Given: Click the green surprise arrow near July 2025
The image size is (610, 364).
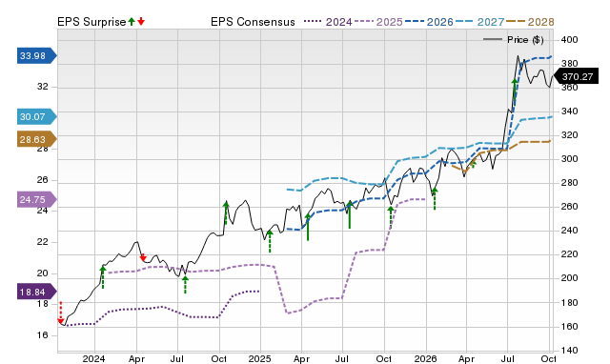Looking at the screenshot, I should pyautogui.click(x=350, y=214).
